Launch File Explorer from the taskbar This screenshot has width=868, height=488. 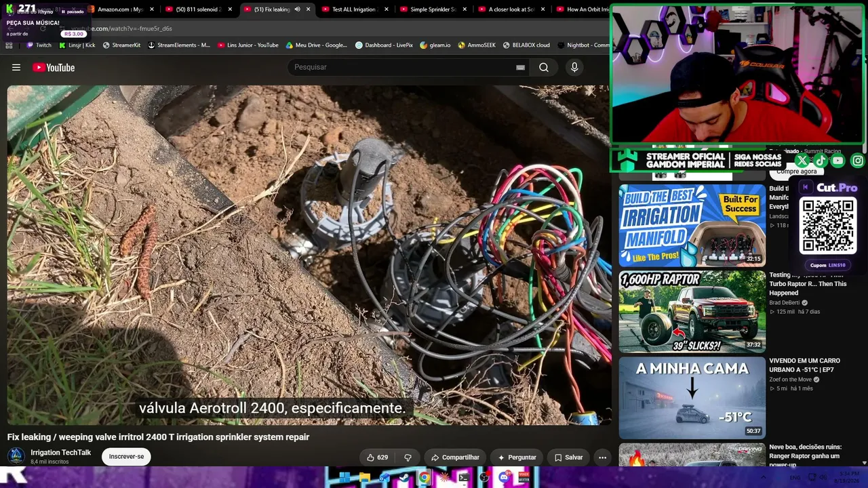coord(364,478)
